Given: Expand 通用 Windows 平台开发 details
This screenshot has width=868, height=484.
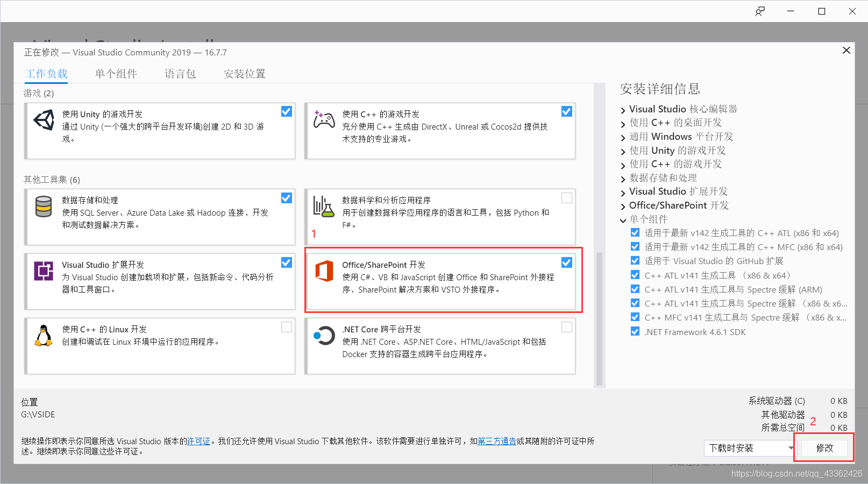Looking at the screenshot, I should pyautogui.click(x=623, y=137).
